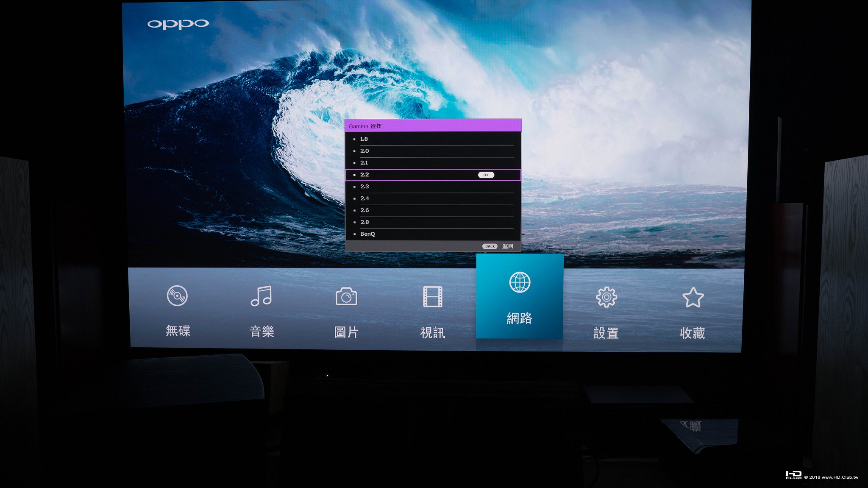Select gamma value 1.8
The height and width of the screenshot is (488, 868).
364,139
